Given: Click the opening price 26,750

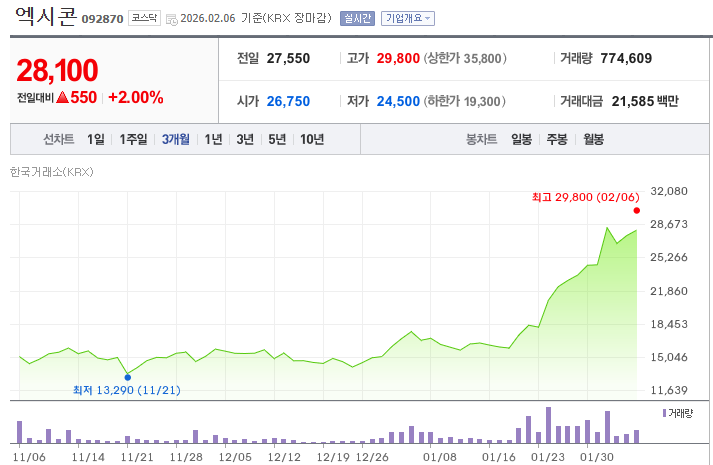Looking at the screenshot, I should click(x=288, y=101).
